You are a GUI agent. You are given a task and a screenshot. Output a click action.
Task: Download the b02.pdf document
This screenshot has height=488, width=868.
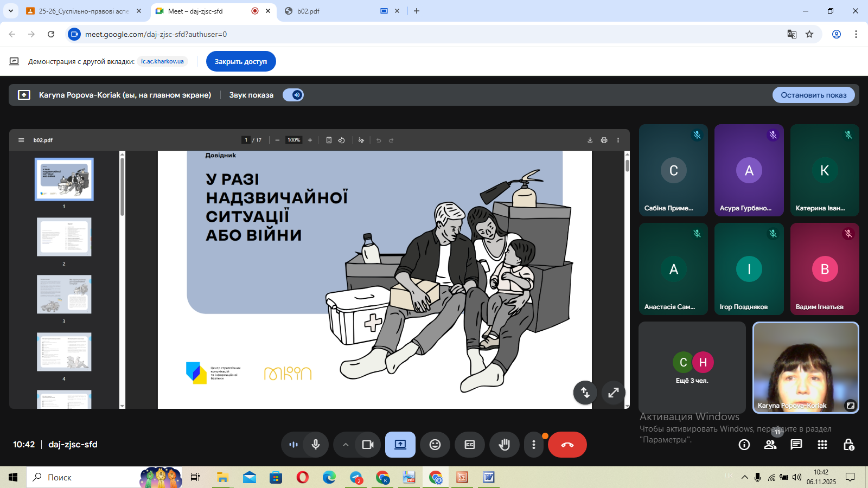(x=590, y=140)
